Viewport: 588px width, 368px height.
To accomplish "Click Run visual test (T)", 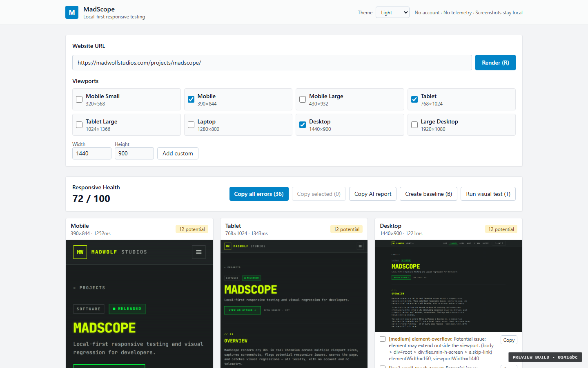I will pyautogui.click(x=488, y=194).
